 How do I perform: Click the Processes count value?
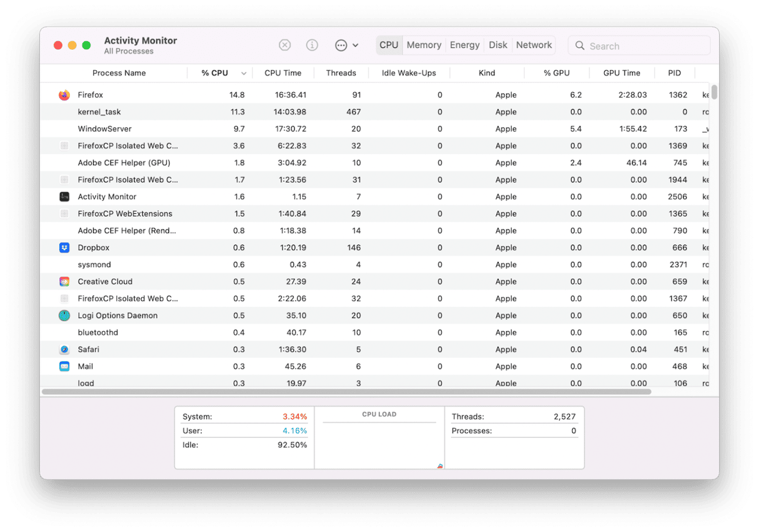[574, 430]
